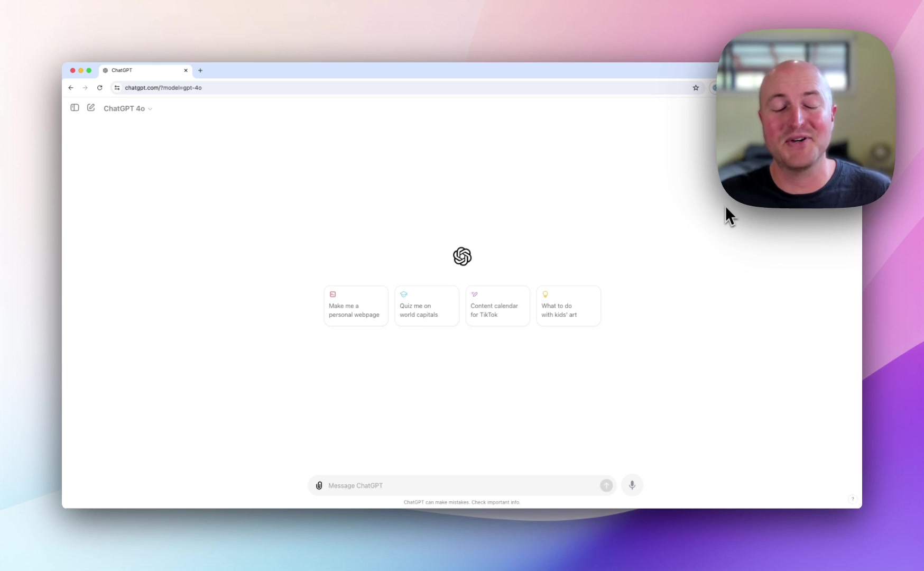Screen dimensions: 924x571
Task: Choose 'What to do with kids' art' card
Action: (x=568, y=306)
